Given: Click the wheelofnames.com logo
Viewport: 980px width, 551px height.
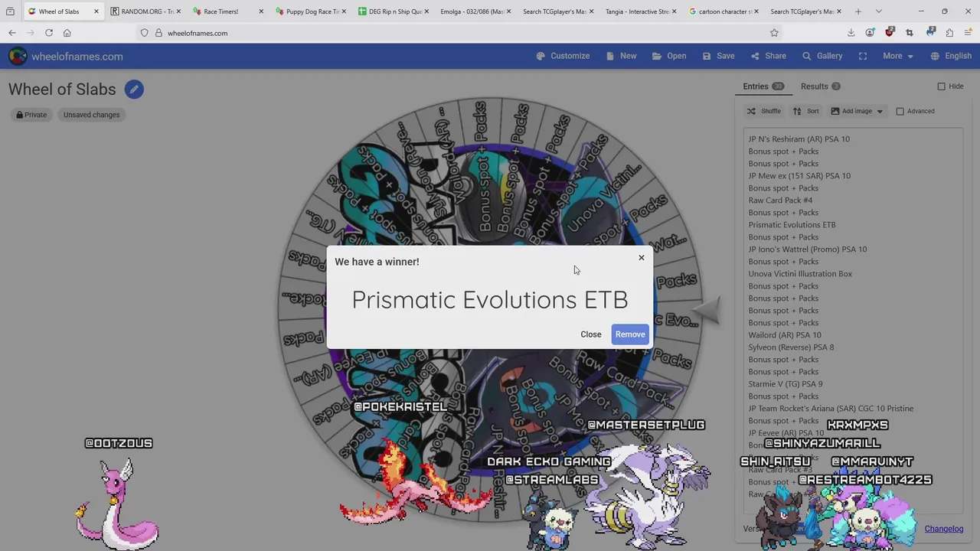Looking at the screenshot, I should [66, 57].
